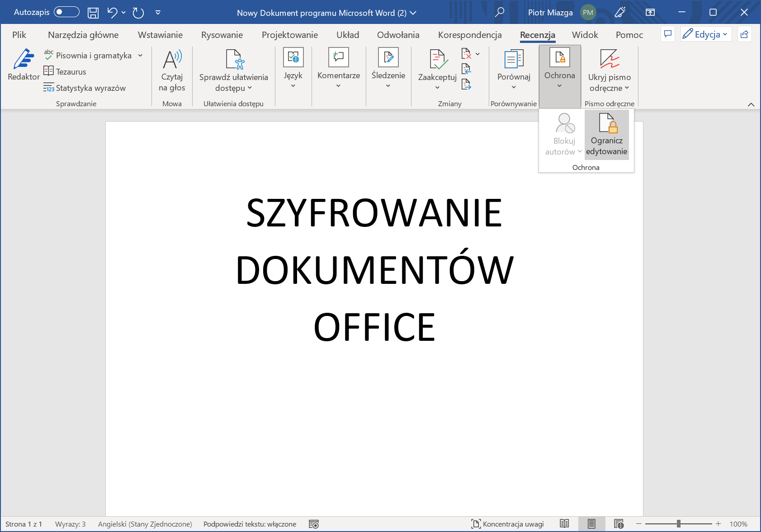Switch to the Narzędzia główne tab
Viewport: 761px width, 532px height.
click(83, 35)
